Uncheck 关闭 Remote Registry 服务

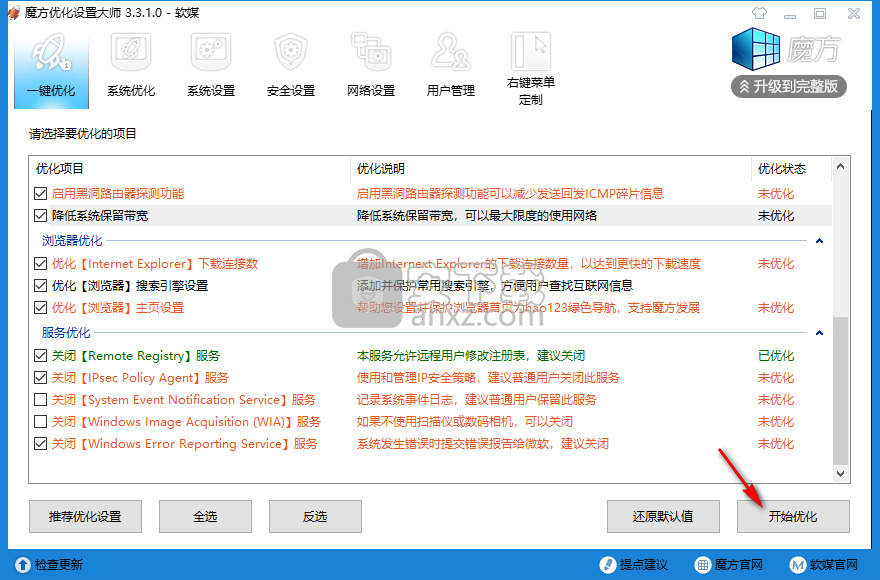pyautogui.click(x=40, y=356)
